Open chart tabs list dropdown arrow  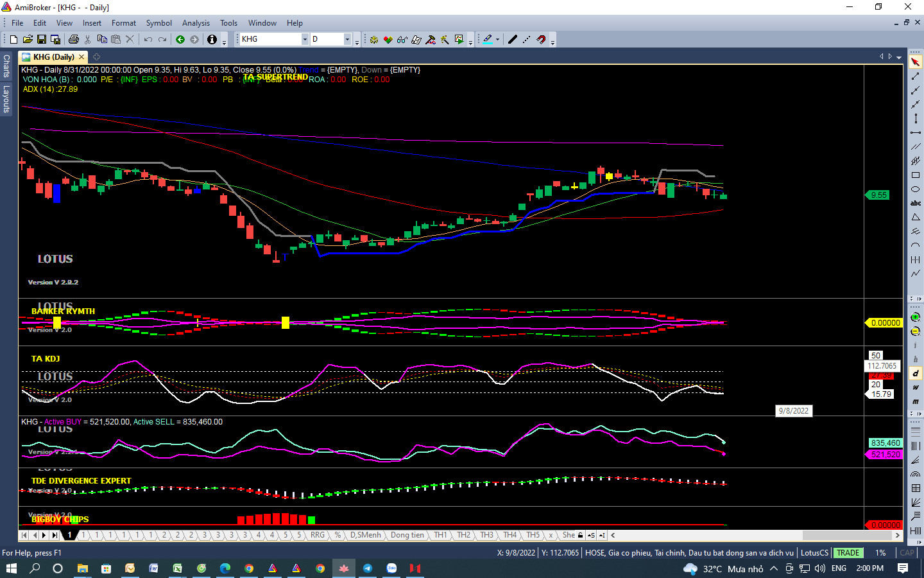click(x=899, y=57)
